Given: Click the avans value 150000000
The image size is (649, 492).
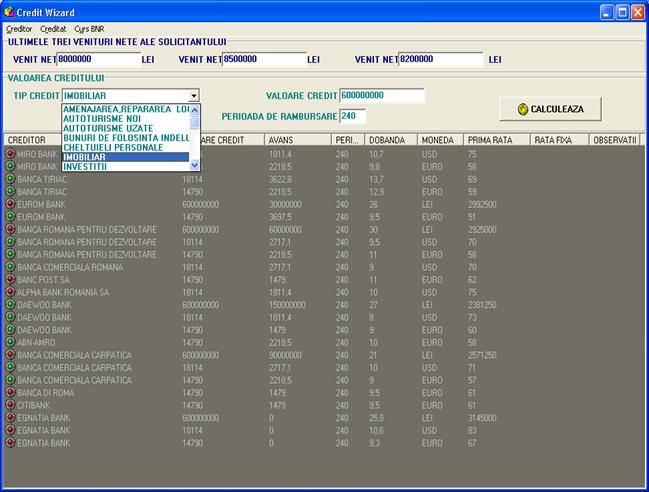Looking at the screenshot, I should point(287,305).
